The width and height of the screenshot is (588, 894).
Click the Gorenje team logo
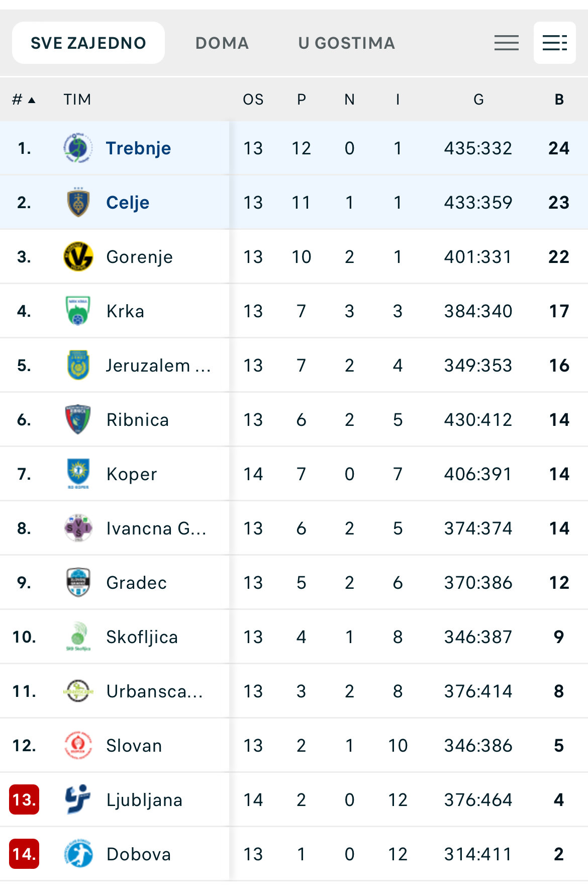(78, 256)
